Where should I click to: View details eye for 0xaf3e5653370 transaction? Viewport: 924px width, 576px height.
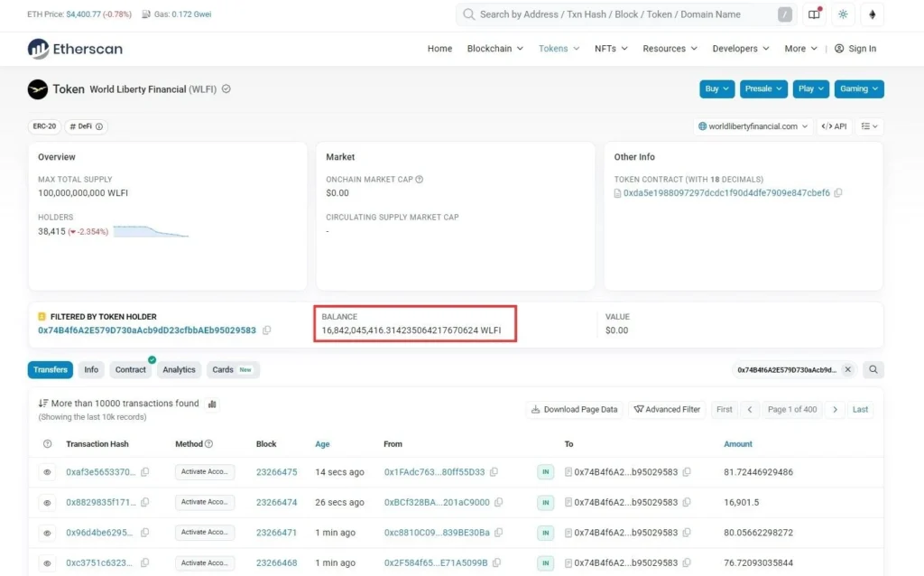(x=47, y=471)
